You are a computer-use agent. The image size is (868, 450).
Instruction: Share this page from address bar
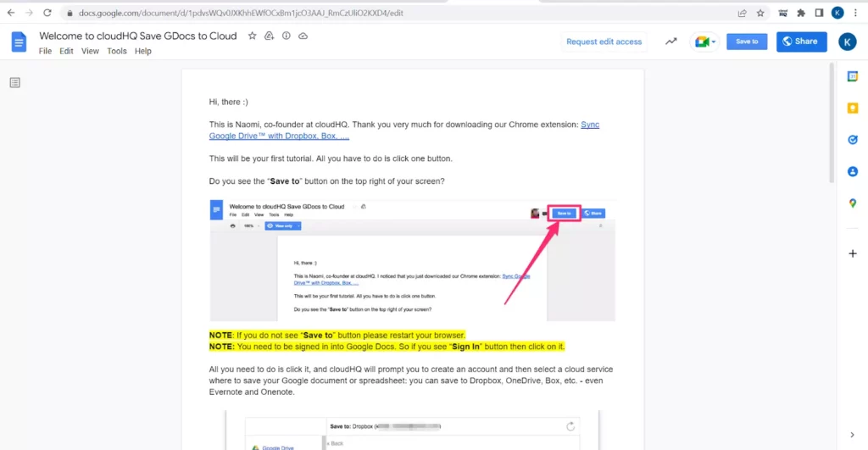pos(743,14)
